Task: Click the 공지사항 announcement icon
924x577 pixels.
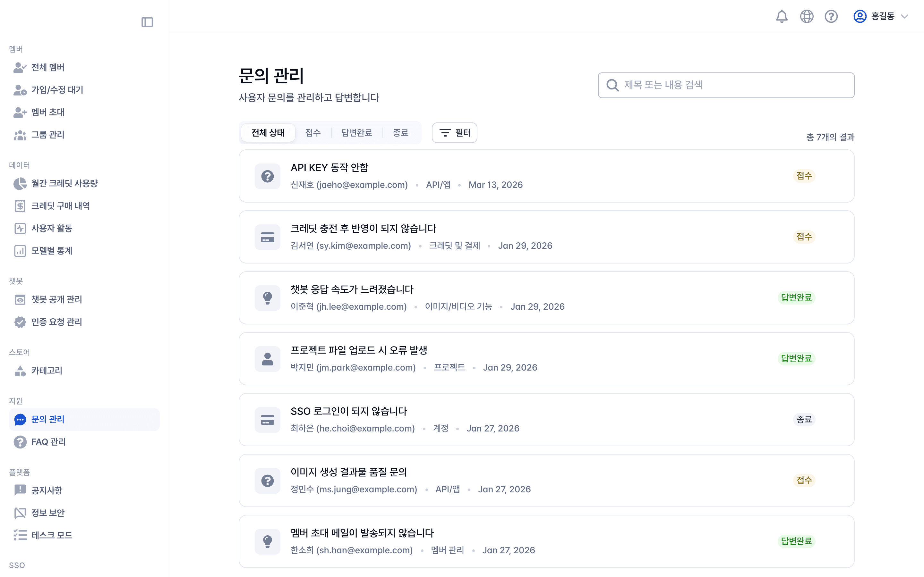Action: 20,490
